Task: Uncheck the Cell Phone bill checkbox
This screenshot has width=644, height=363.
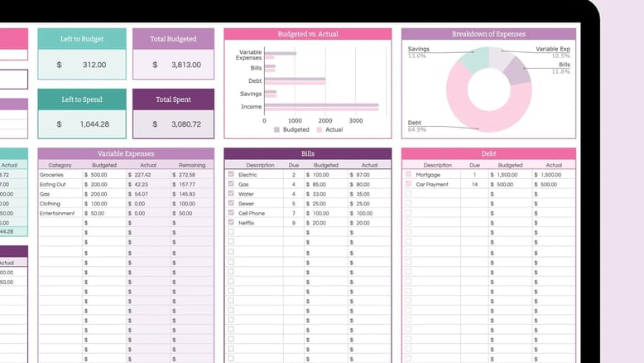Action: click(231, 213)
